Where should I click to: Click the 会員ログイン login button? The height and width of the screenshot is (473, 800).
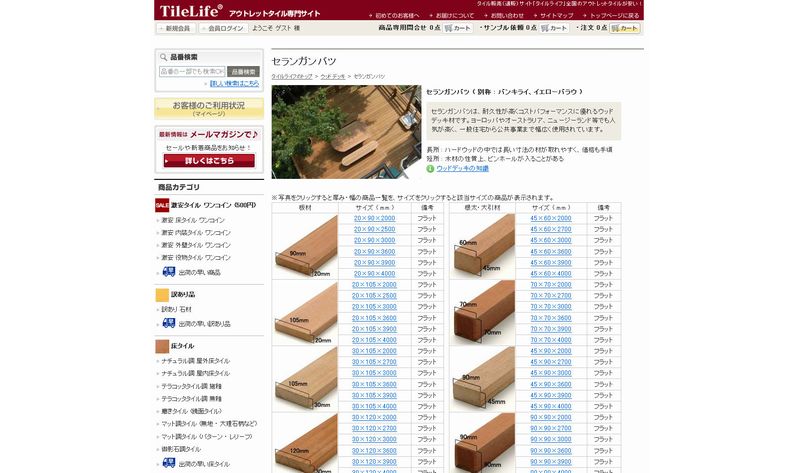pyautogui.click(x=224, y=29)
